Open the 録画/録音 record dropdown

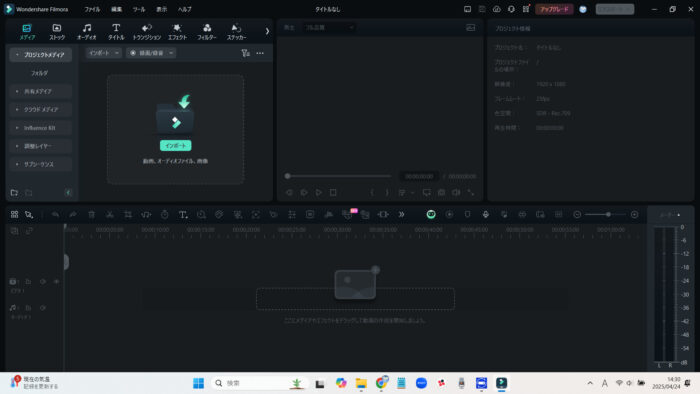151,53
